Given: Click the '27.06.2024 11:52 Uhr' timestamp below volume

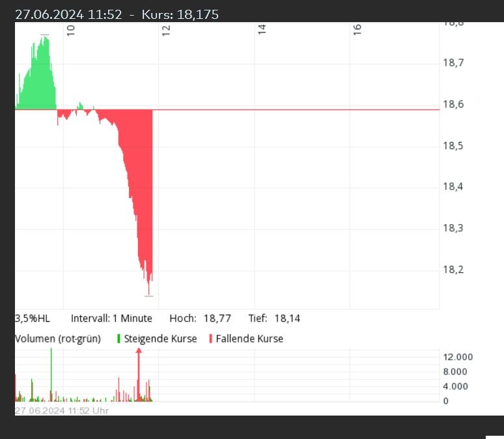Looking at the screenshot, I should click(x=62, y=411).
